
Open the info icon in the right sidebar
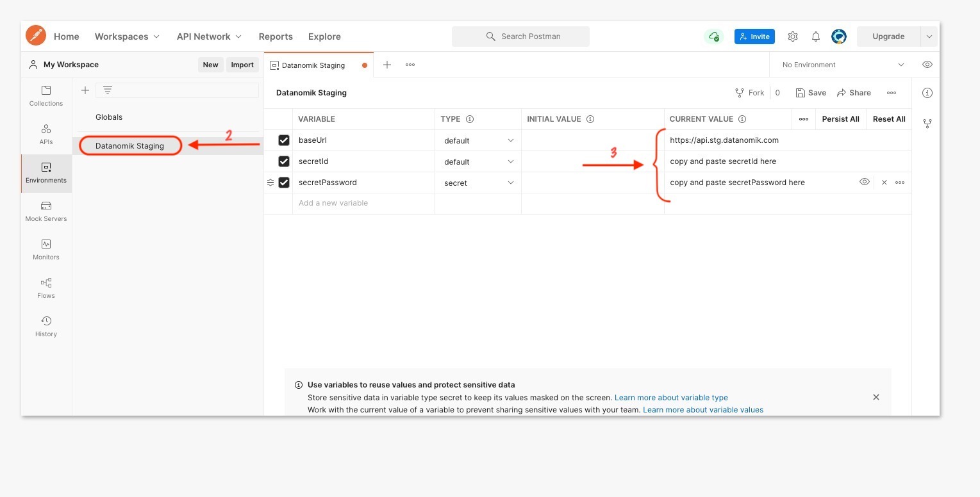[x=927, y=93]
